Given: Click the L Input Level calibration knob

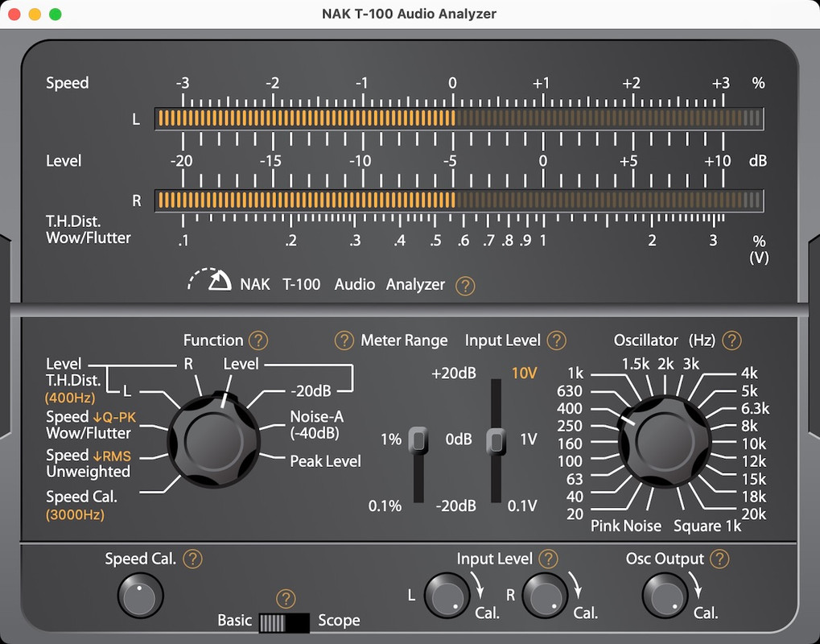Looking at the screenshot, I should tap(447, 596).
